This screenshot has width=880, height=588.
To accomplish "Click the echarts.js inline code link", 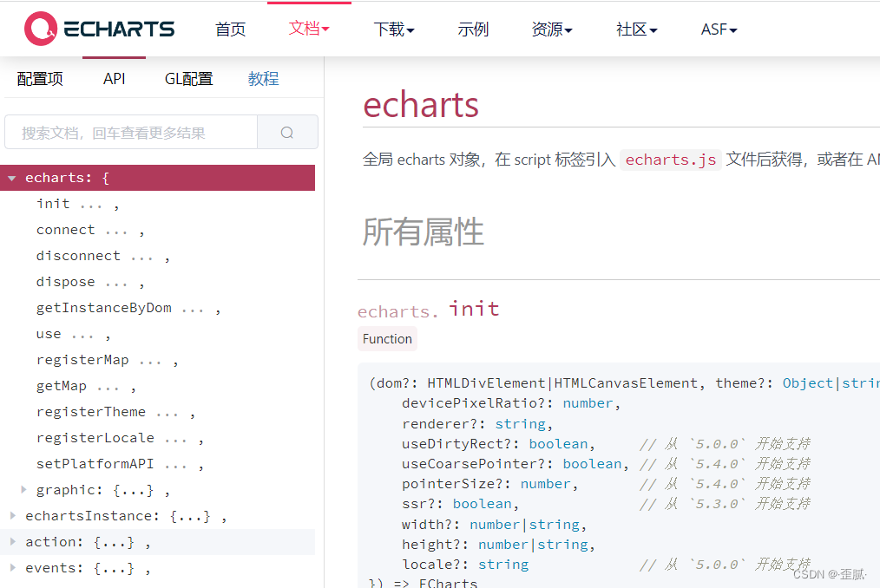I will pos(669,160).
